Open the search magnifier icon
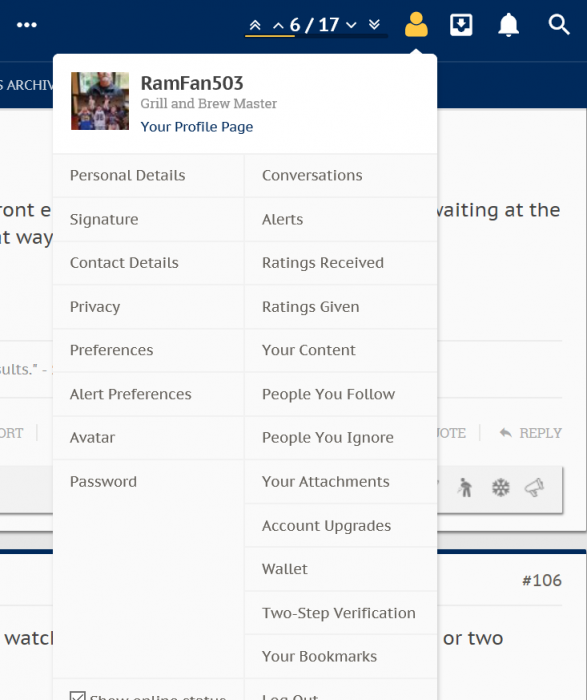The image size is (587, 700). pyautogui.click(x=558, y=25)
